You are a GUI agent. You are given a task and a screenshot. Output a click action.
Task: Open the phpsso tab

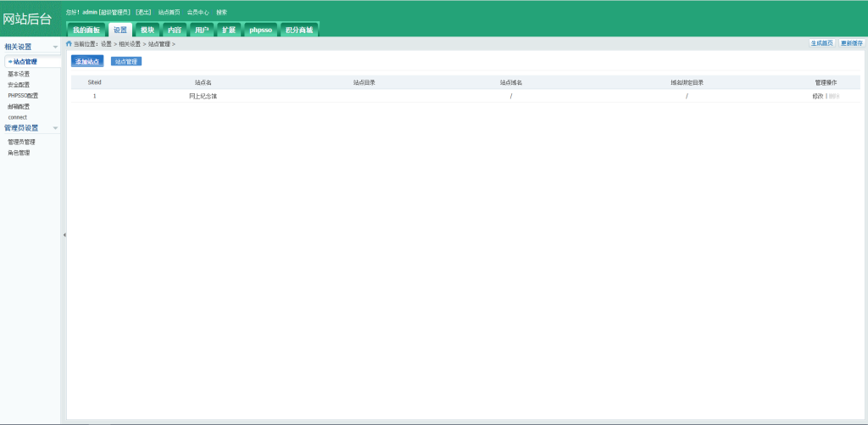pos(259,30)
